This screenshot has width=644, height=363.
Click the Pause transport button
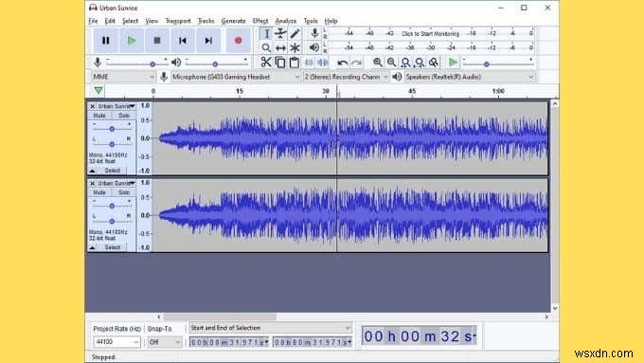tap(105, 41)
